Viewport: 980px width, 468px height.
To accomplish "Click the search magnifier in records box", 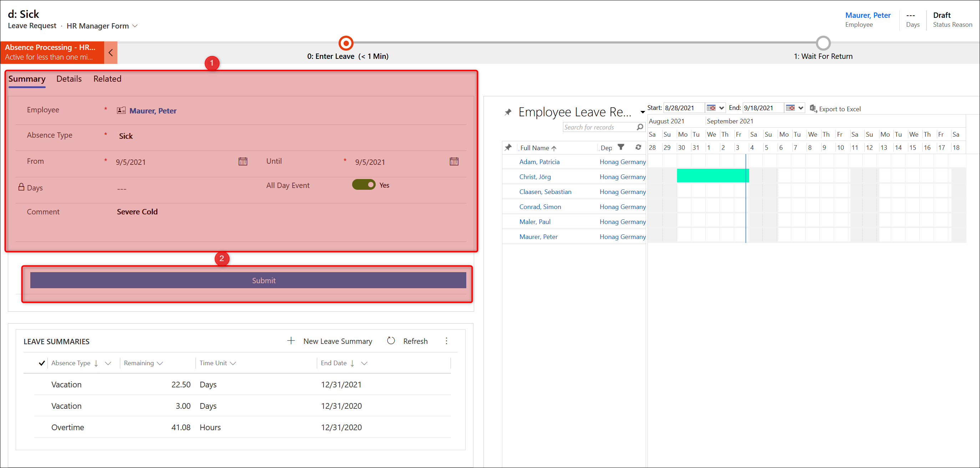I will click(640, 127).
